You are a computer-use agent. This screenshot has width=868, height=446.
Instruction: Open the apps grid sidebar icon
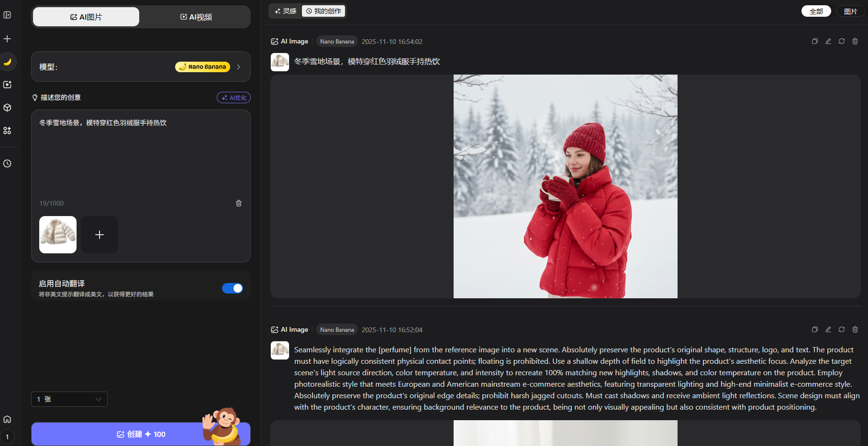click(x=7, y=131)
